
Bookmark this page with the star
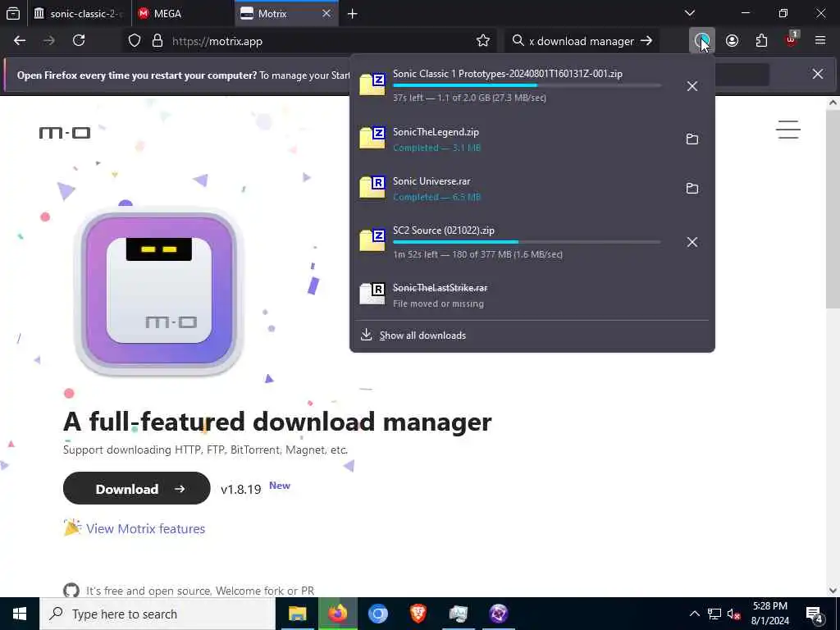tap(483, 41)
